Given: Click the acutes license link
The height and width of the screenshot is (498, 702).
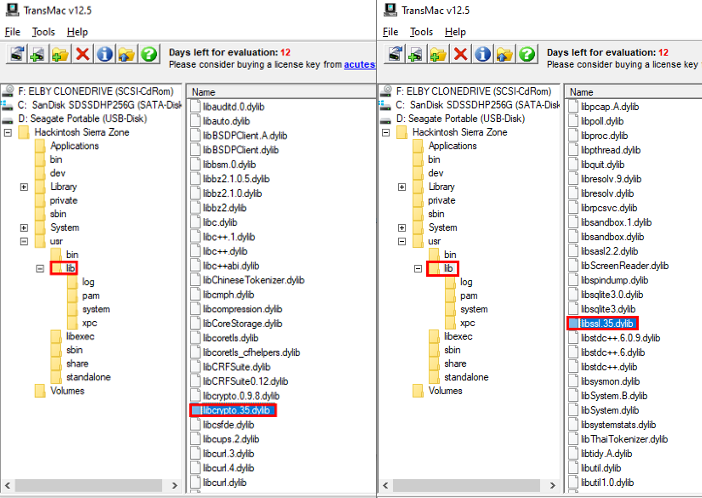Looking at the screenshot, I should [x=358, y=65].
